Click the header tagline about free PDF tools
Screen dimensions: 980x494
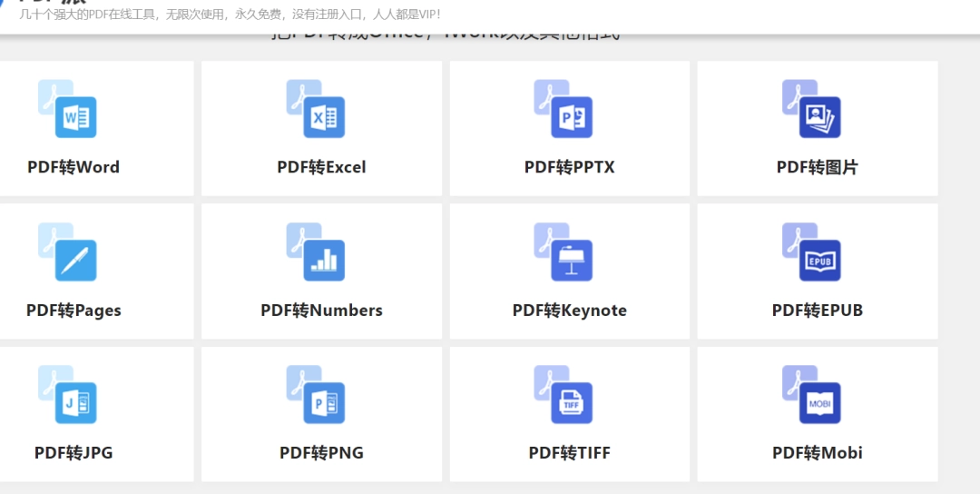[230, 14]
